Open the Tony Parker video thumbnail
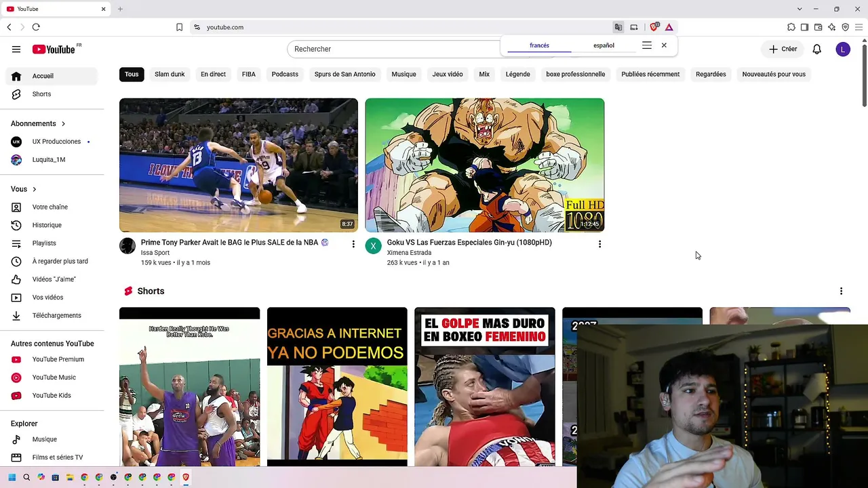 pyautogui.click(x=239, y=165)
